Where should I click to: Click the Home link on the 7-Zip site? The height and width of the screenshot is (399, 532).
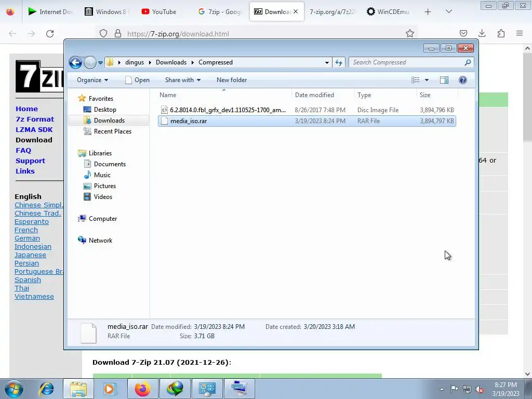tap(27, 109)
